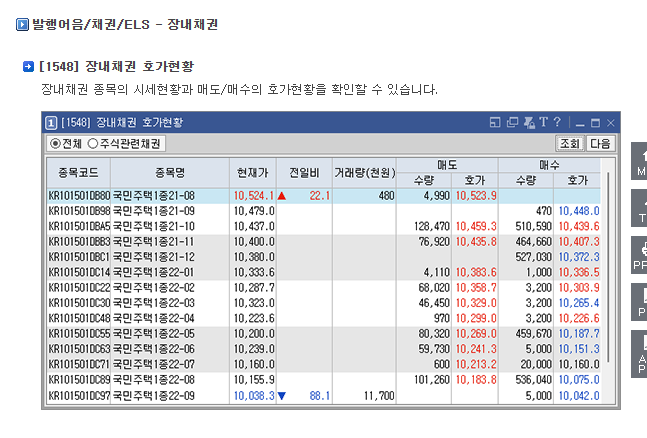
Task: Click the window layout icon in title bar
Action: pyautogui.click(x=495, y=123)
